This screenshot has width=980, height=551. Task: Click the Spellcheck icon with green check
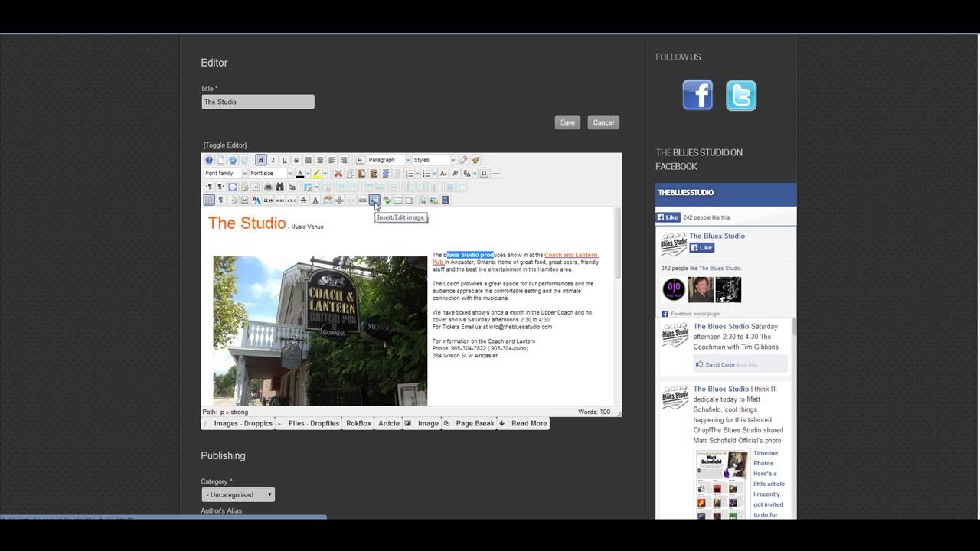coord(387,200)
